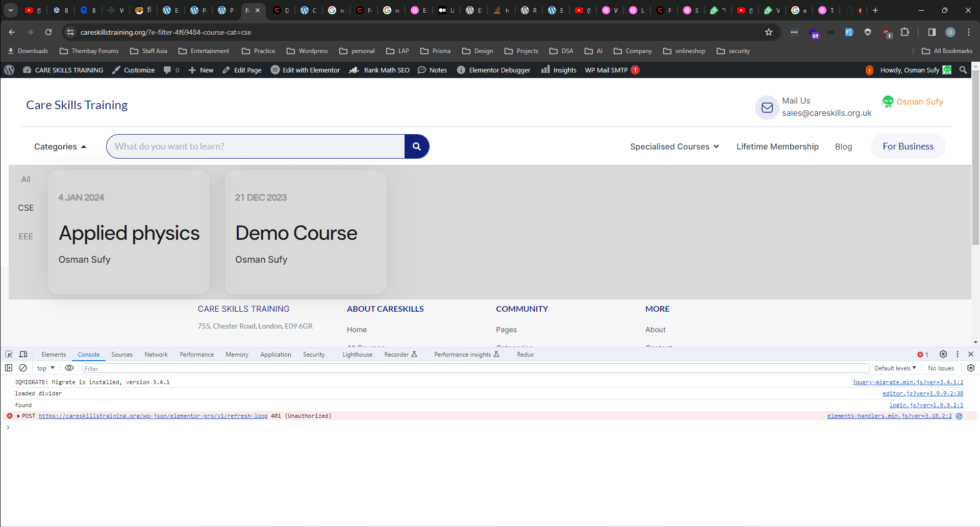Activate DevTools inspect element picker
Screen dimensions: 980x527
9,354
